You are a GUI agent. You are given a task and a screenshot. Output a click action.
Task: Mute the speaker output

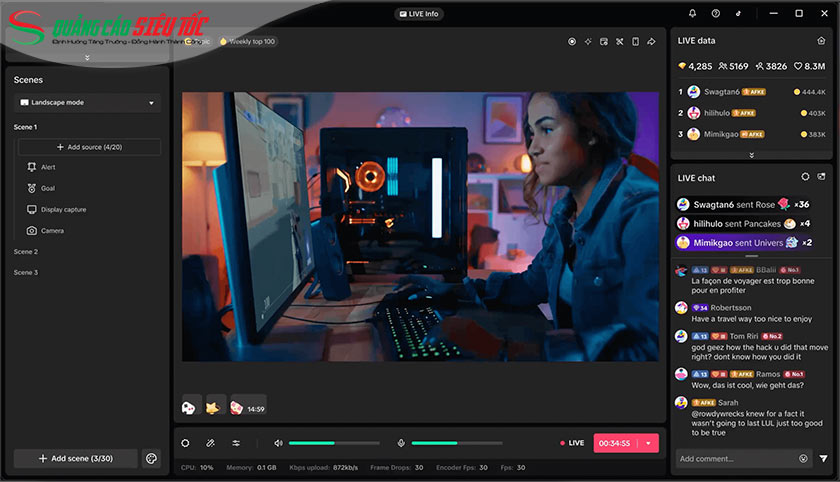pos(278,443)
